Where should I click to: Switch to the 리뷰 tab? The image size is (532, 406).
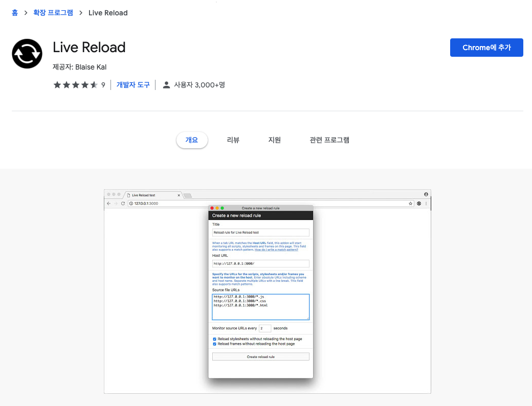tap(233, 140)
